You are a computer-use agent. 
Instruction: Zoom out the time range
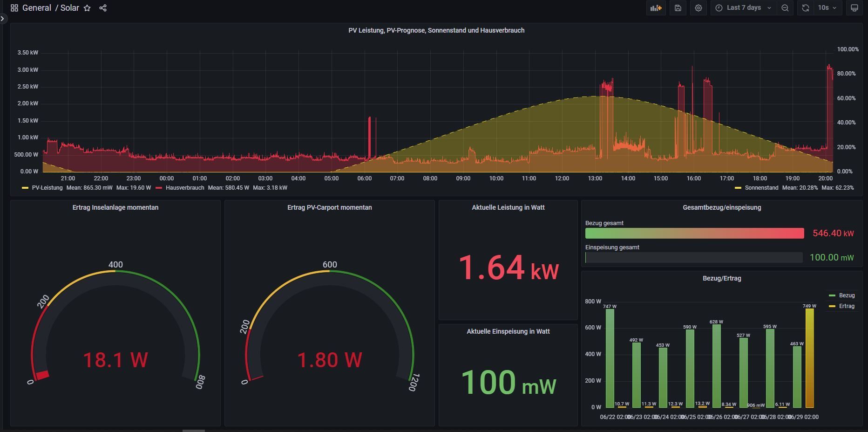tap(785, 8)
